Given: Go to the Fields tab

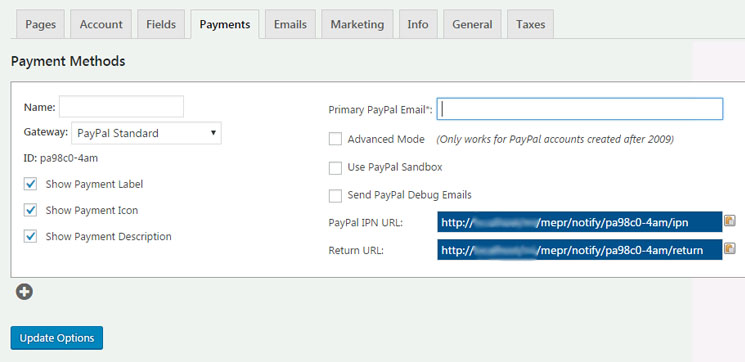Looking at the screenshot, I should click(x=161, y=24).
